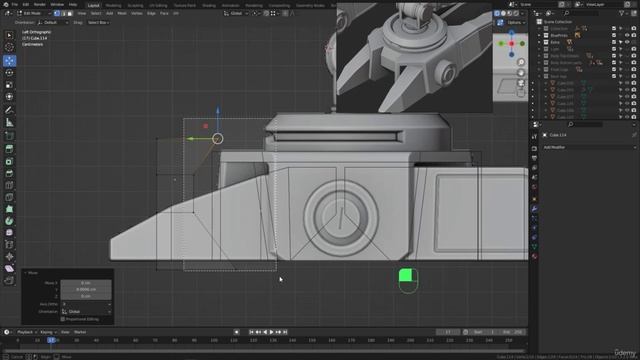The width and height of the screenshot is (640, 360).
Task: Switch to face select mode
Action: [x=70, y=13]
